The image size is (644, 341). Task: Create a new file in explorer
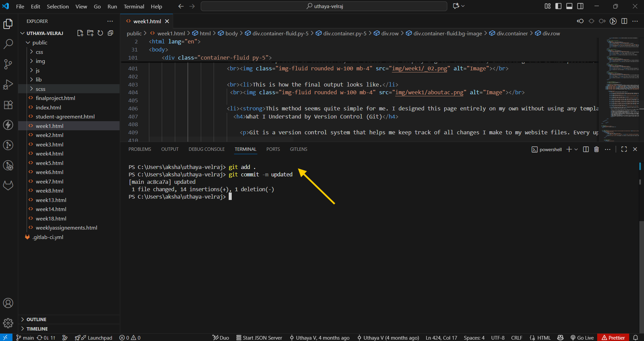pos(80,33)
